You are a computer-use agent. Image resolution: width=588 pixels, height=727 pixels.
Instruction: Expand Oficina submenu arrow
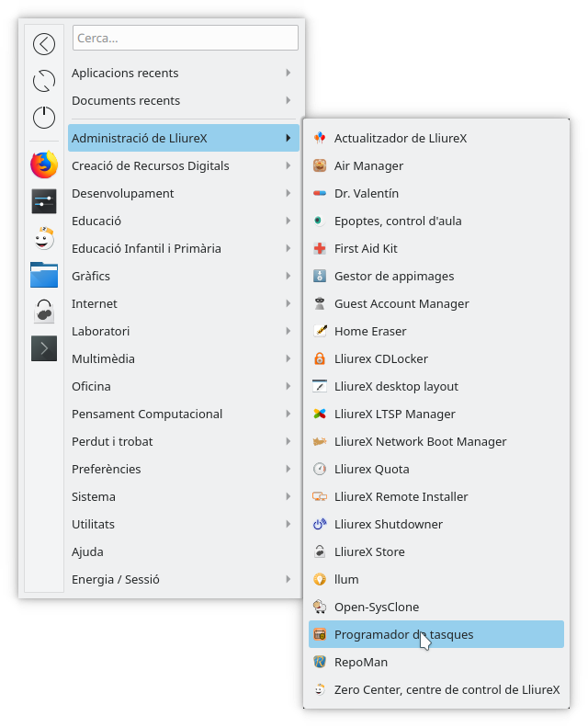tap(288, 386)
